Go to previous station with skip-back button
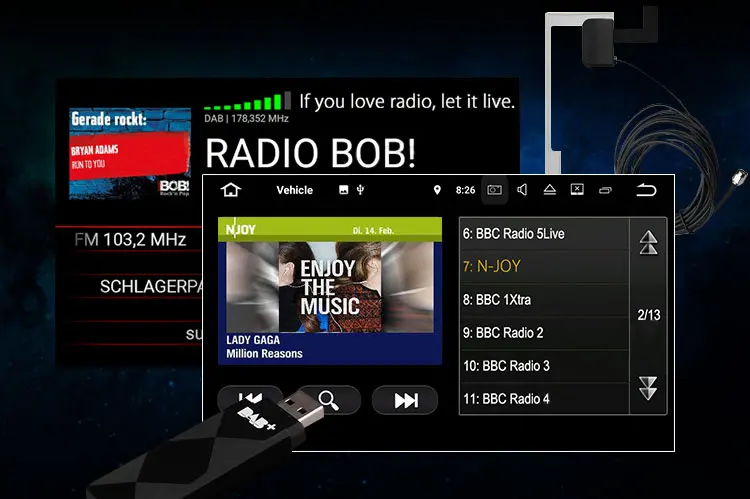The height and width of the screenshot is (499, 750). (249, 398)
